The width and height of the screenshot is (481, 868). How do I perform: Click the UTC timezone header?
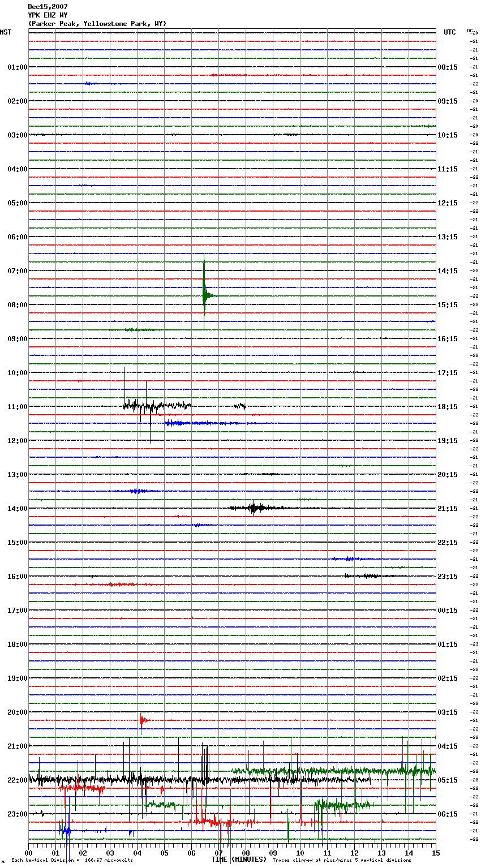click(x=449, y=32)
